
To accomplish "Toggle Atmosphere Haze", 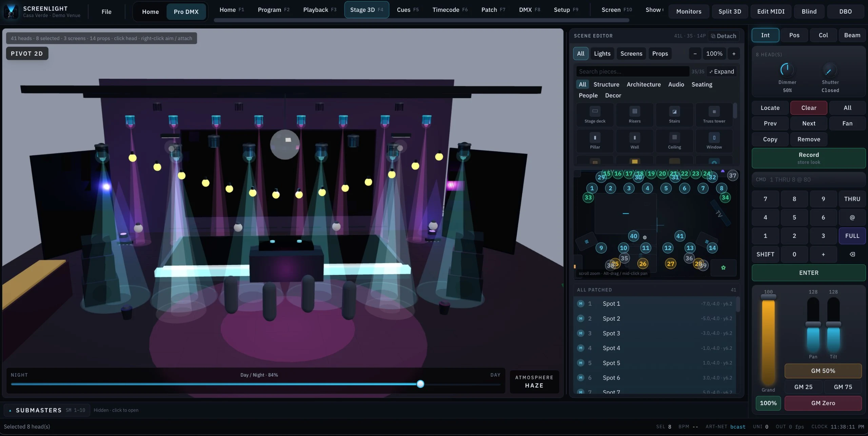I will click(534, 382).
